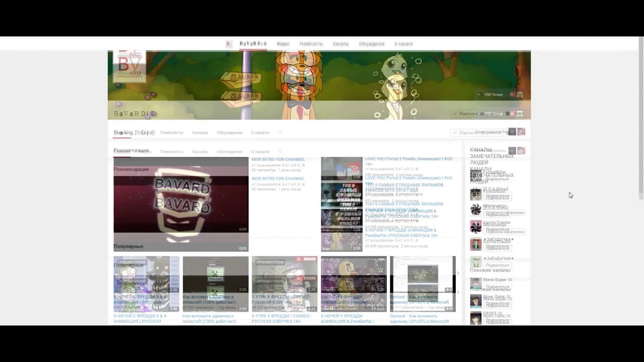
Task: Open the BaVaRD channel home tab in the top bar
Action: 253,44
